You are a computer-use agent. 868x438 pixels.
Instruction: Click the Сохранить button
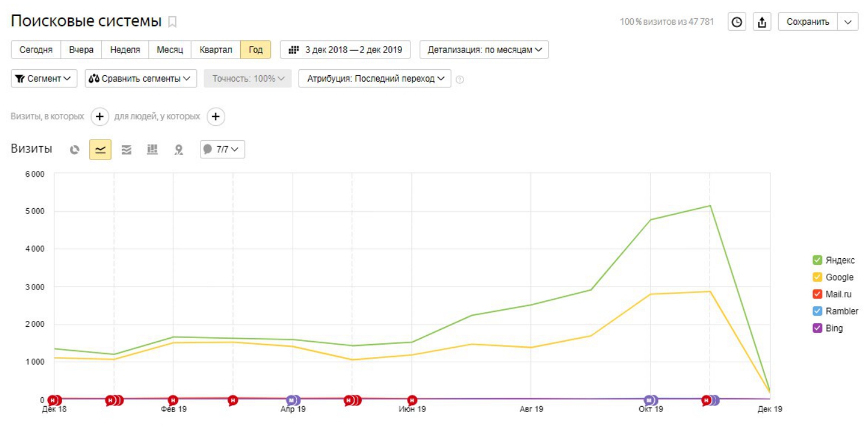(x=808, y=22)
